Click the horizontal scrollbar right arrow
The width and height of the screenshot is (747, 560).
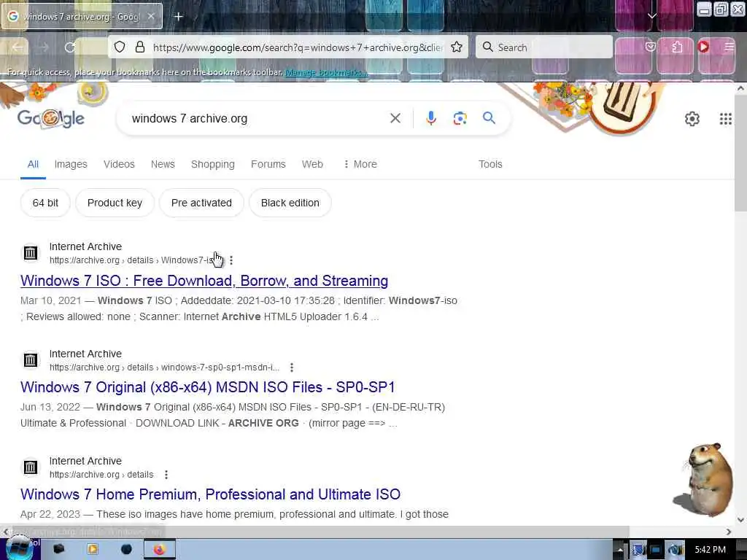[729, 532]
